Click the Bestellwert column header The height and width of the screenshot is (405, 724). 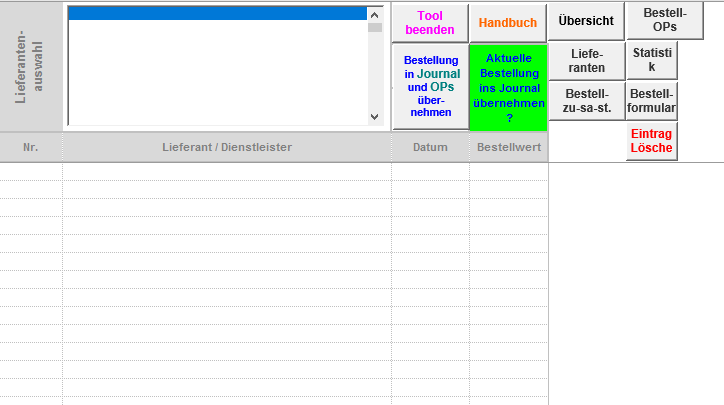click(x=508, y=147)
